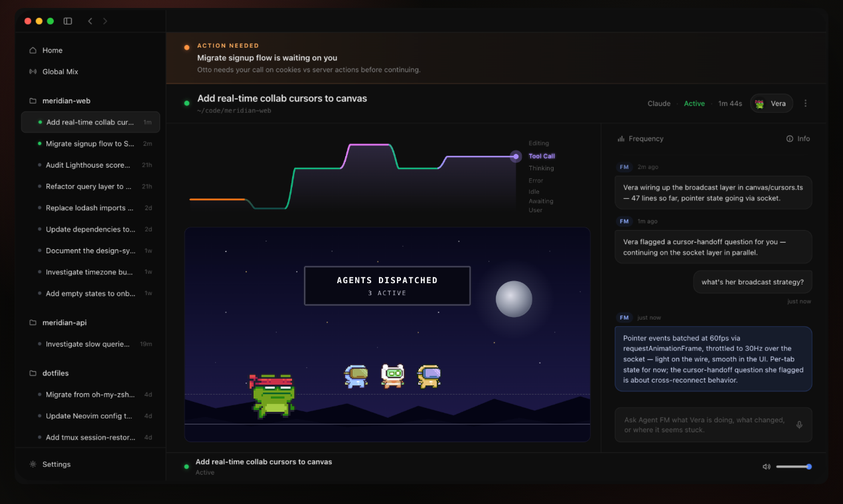Select 'Investigate timezone bu...' session
This screenshot has width=843, height=504.
click(x=90, y=272)
